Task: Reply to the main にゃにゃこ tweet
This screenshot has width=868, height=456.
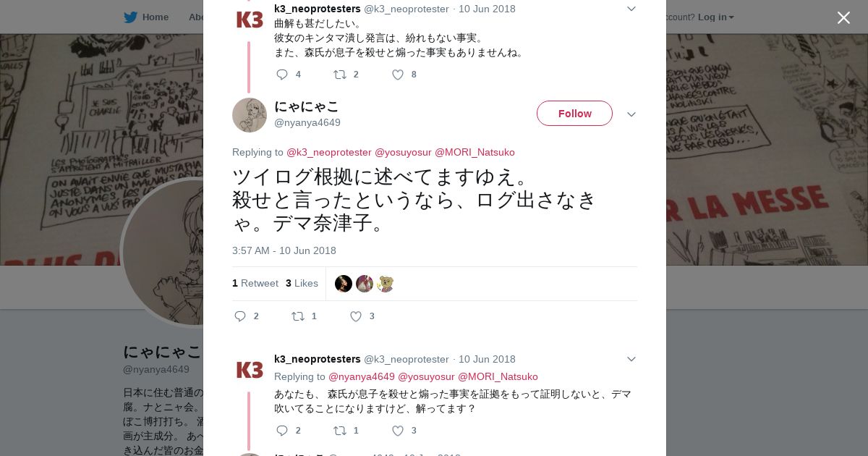Action: point(241,316)
